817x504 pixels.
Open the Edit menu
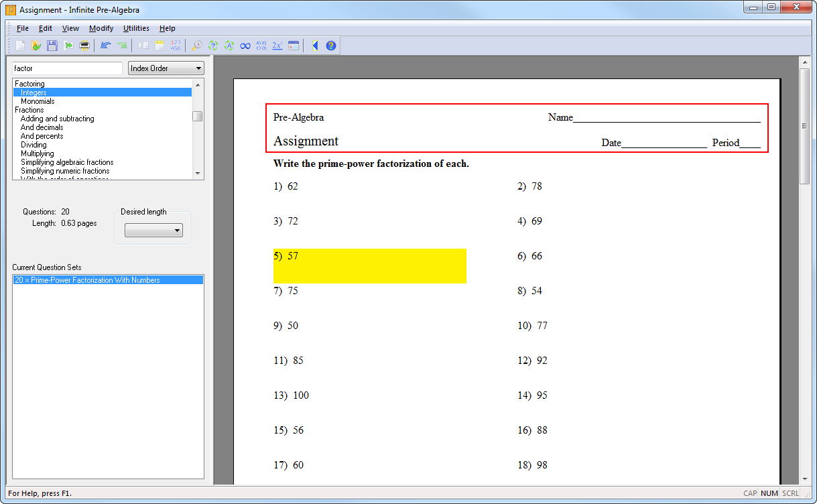[46, 28]
